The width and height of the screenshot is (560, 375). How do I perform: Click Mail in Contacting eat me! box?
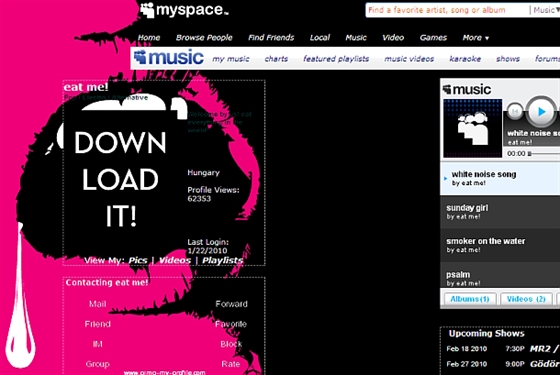(98, 304)
